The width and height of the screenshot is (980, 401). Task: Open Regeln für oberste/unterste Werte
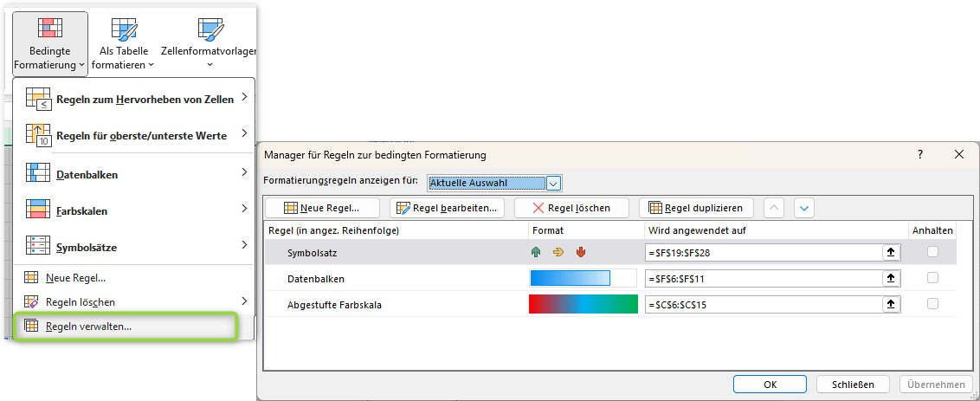133,134
